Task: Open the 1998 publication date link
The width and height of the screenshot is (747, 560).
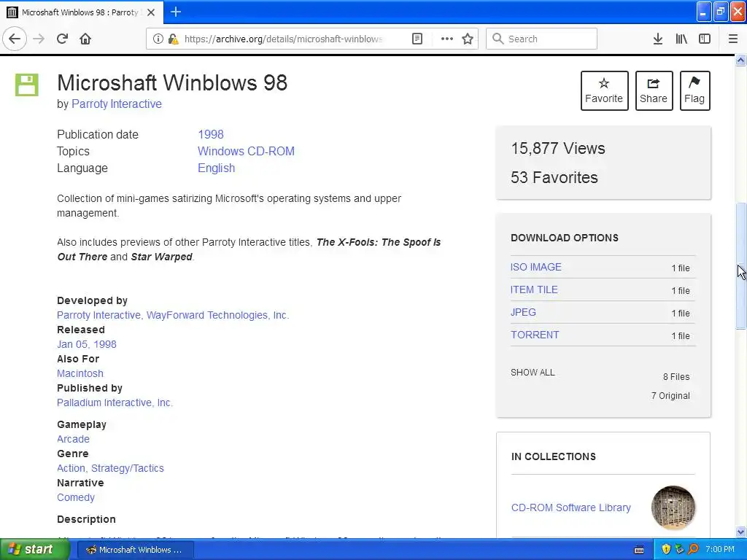Action: [x=211, y=134]
